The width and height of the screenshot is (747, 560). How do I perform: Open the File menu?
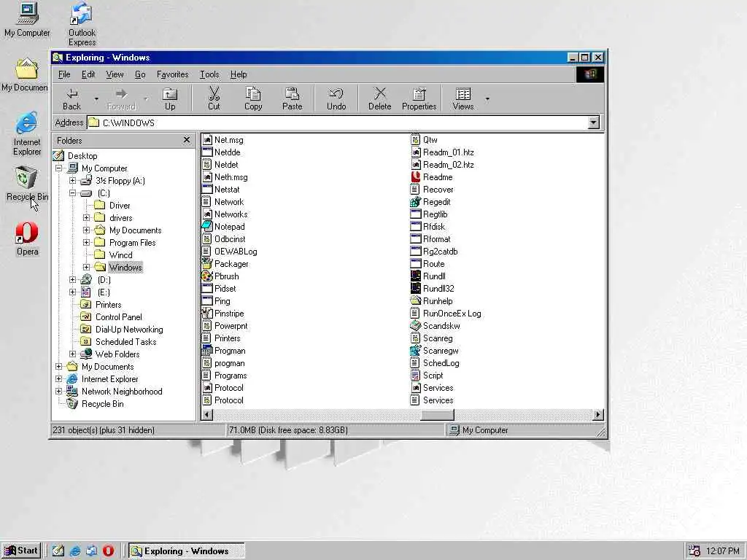pyautogui.click(x=64, y=74)
